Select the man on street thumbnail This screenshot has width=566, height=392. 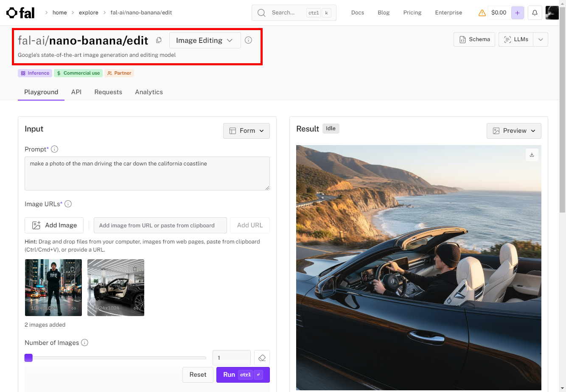pyautogui.click(x=53, y=288)
